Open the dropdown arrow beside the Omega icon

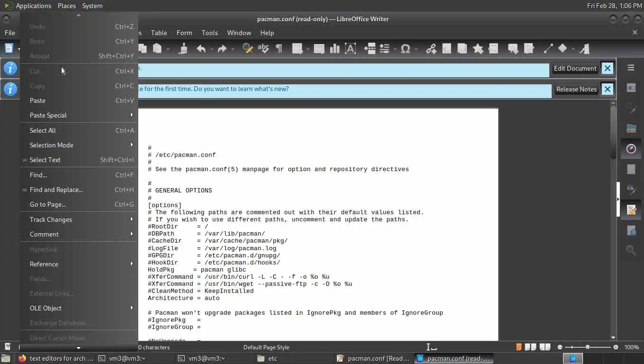click(x=416, y=49)
